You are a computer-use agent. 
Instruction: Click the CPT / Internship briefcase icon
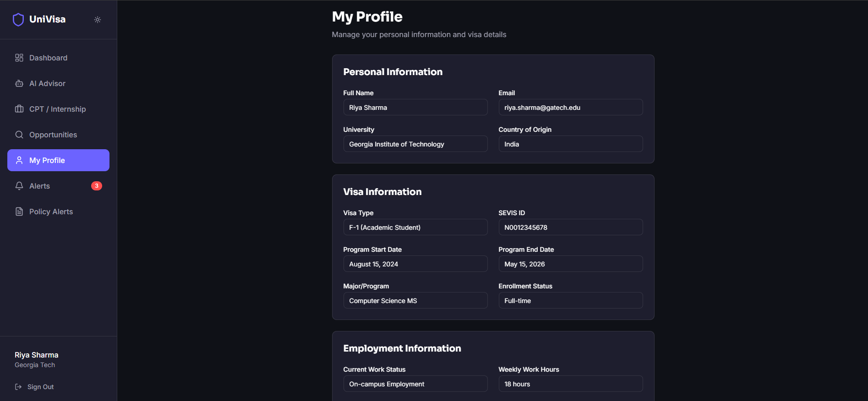click(x=19, y=109)
